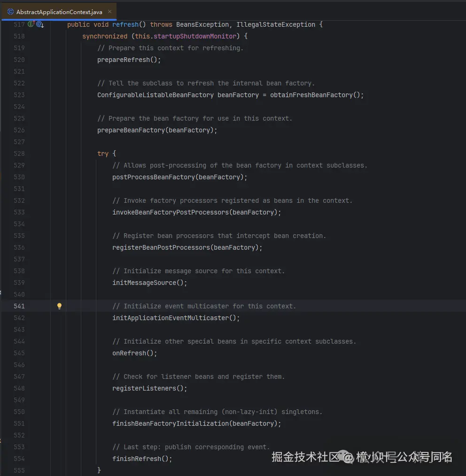Screen dimensions: 466x476
Task: Click prepareBeanFactory(beanFactory) call
Action: tap(157, 130)
